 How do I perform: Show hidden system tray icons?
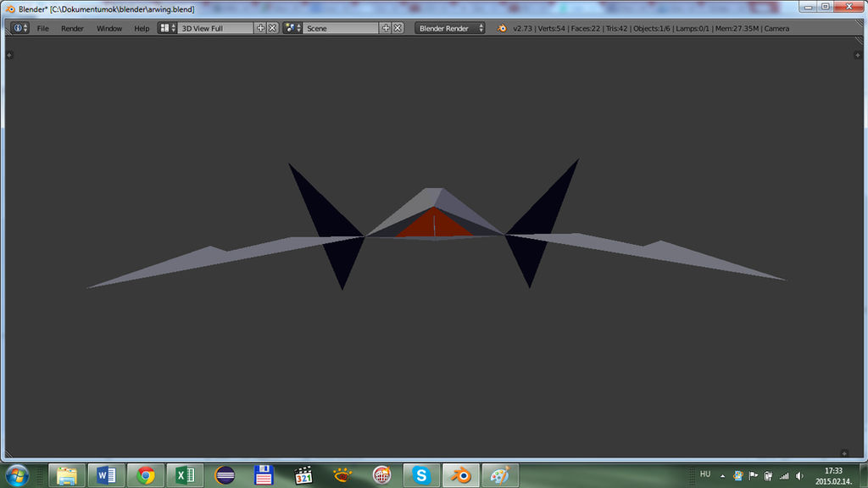[722, 475]
